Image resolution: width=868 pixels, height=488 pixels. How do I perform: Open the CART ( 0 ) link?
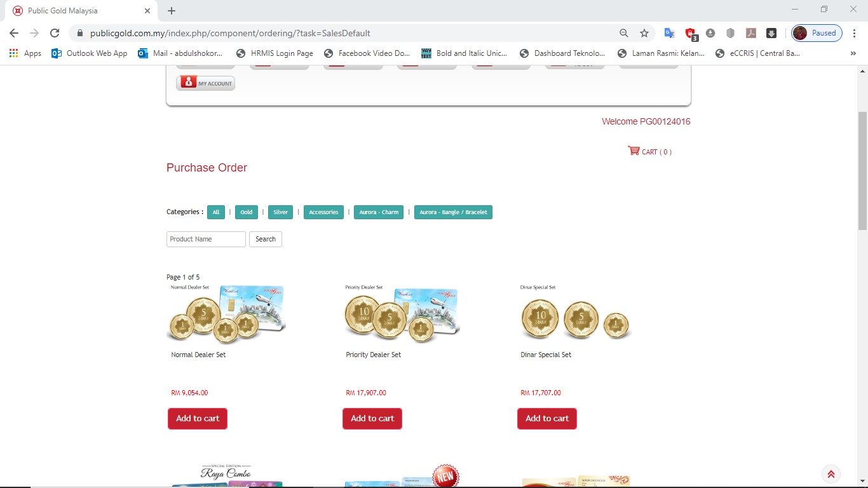click(656, 152)
